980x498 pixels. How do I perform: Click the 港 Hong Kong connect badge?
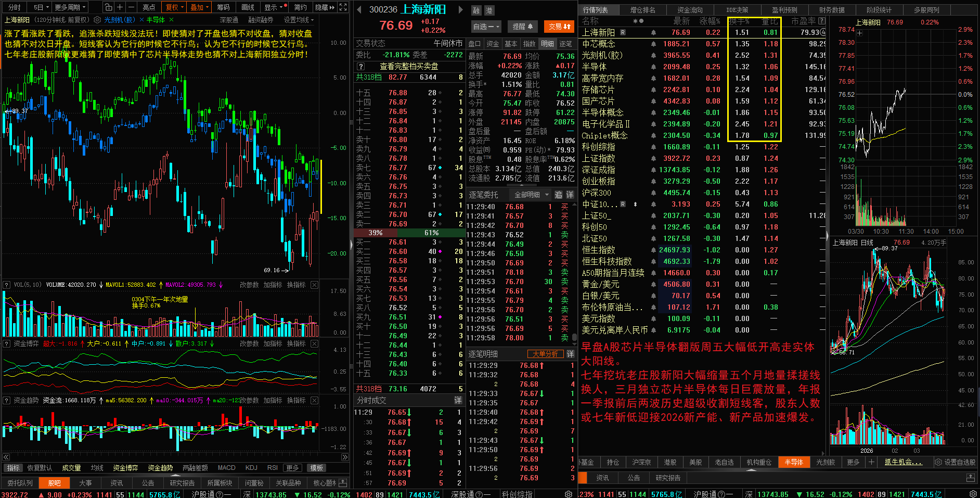(489, 10)
